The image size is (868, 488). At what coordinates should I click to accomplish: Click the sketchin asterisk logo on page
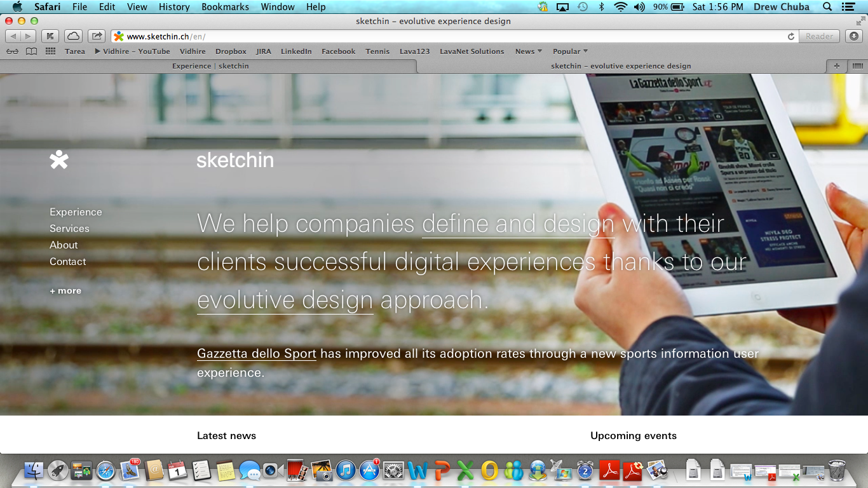tap(59, 159)
